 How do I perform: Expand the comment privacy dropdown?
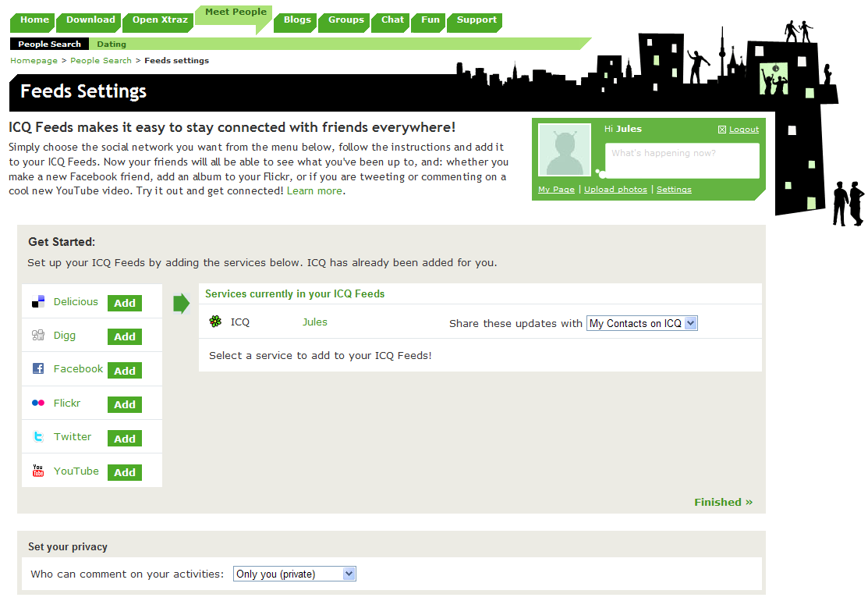point(295,574)
